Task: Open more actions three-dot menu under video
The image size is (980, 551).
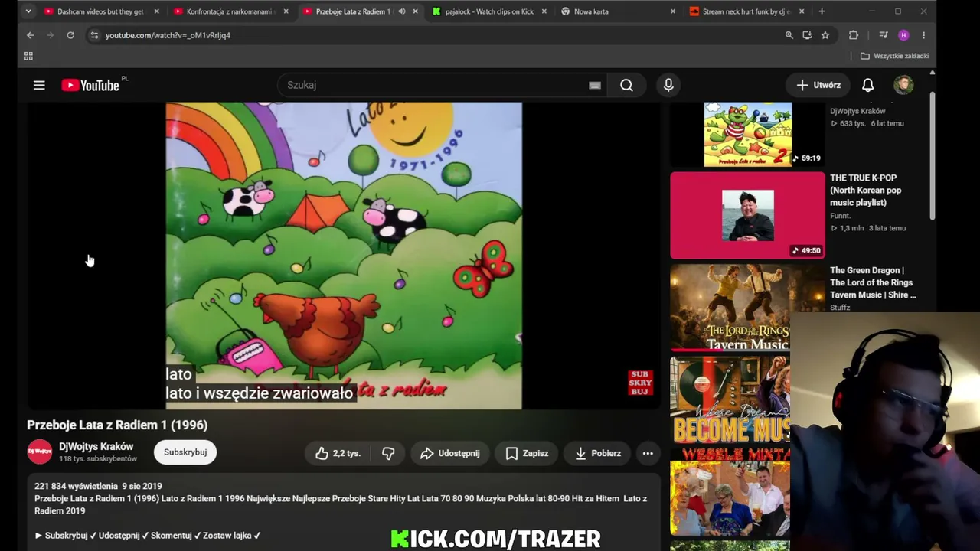Action: 648,453
